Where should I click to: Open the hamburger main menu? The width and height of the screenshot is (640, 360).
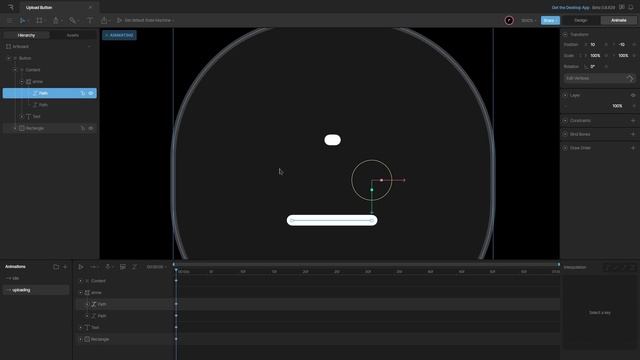[x=9, y=20]
